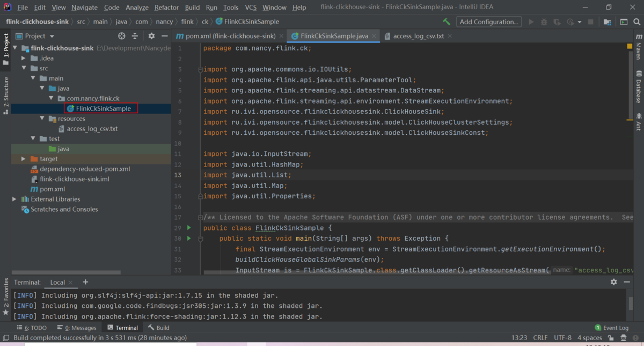Add new terminal session with plus icon
The height and width of the screenshot is (346, 644).
pyautogui.click(x=85, y=282)
